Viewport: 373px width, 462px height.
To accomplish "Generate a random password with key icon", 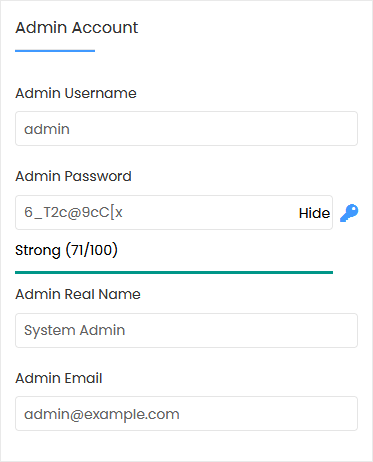I will [349, 213].
